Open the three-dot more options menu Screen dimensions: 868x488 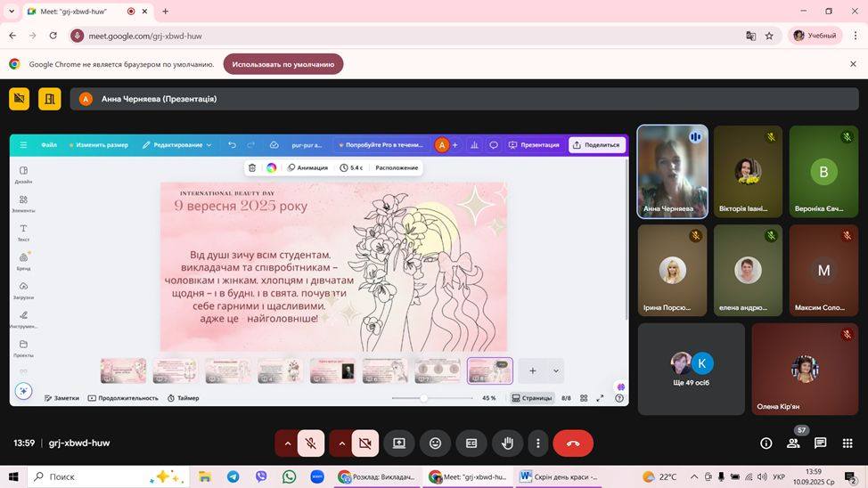(537, 443)
